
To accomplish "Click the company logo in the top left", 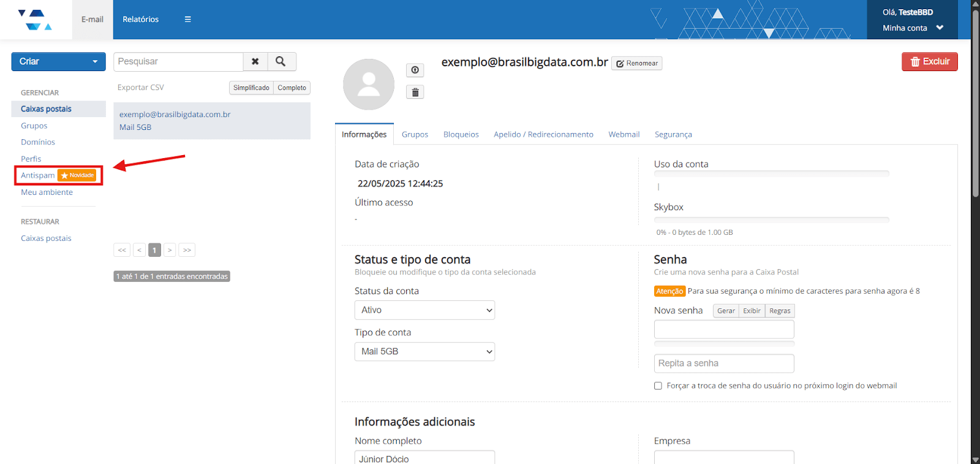I will [x=35, y=20].
